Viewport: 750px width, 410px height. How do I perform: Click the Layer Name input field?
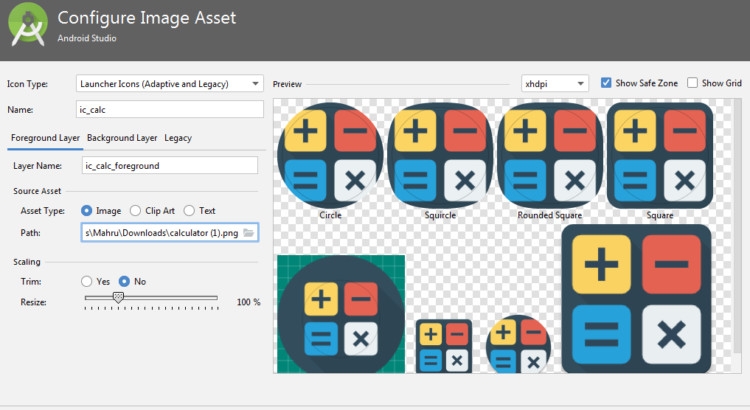coord(169,165)
